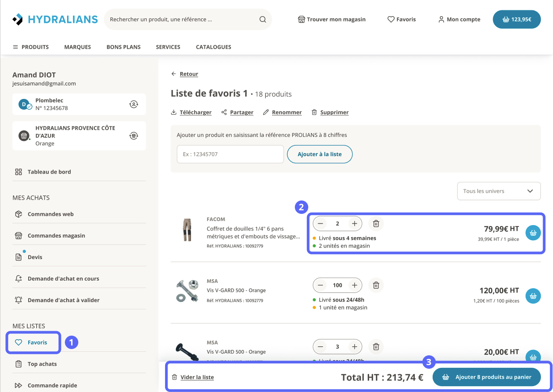Open the SERVICES menu
Screen dimensions: 553x392
[x=168, y=47]
